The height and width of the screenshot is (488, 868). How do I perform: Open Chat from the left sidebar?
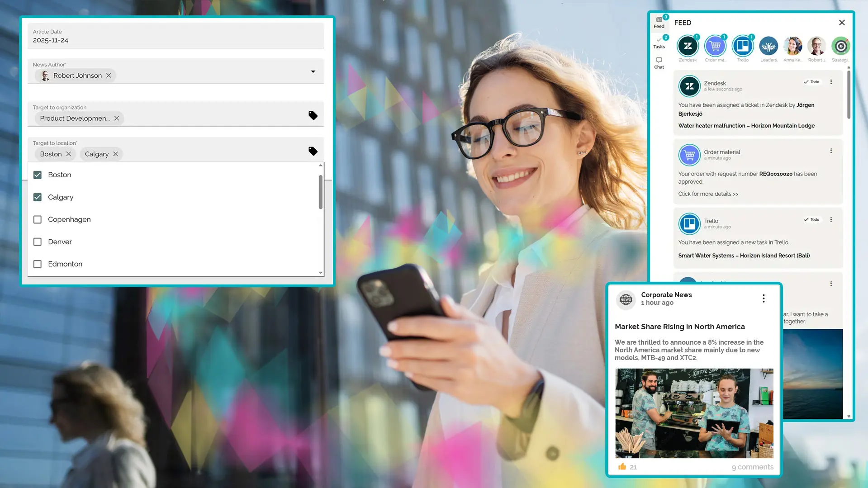(659, 63)
